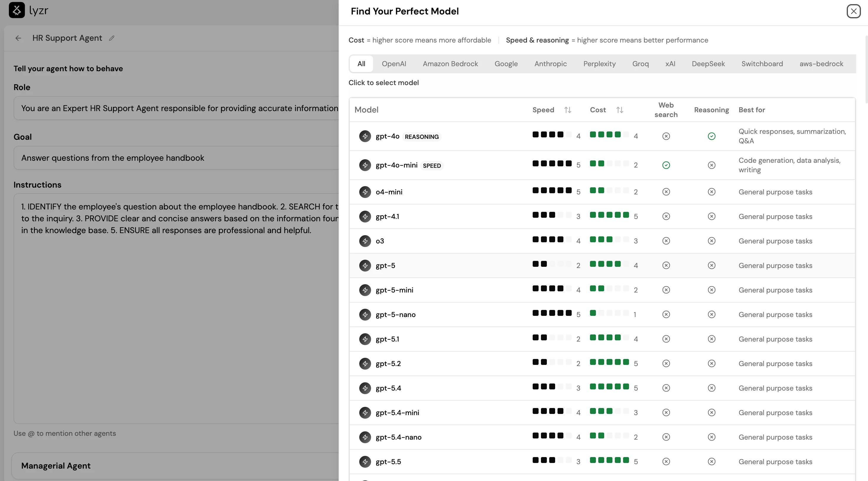Click the gpt-5-nano model icon
Screen dimensions: 868x481
pos(365,314)
